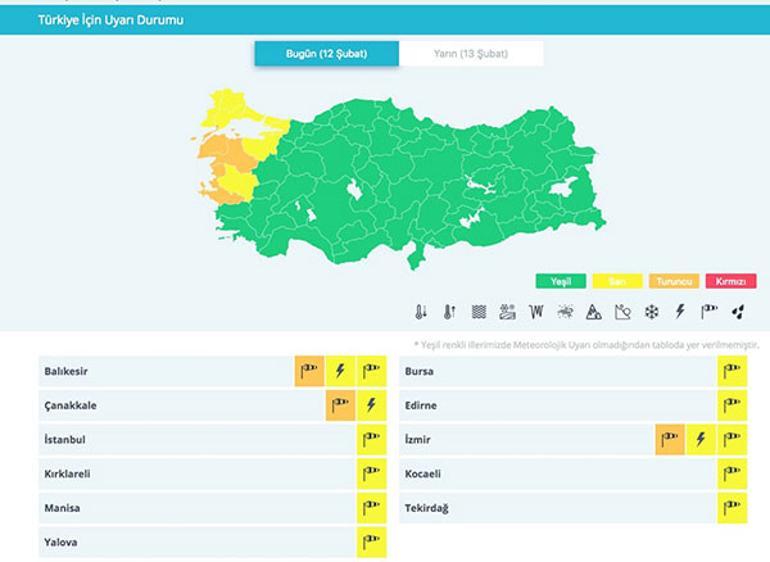Click the temperature decrease thermometer icon
The height and width of the screenshot is (562, 770).
(421, 312)
